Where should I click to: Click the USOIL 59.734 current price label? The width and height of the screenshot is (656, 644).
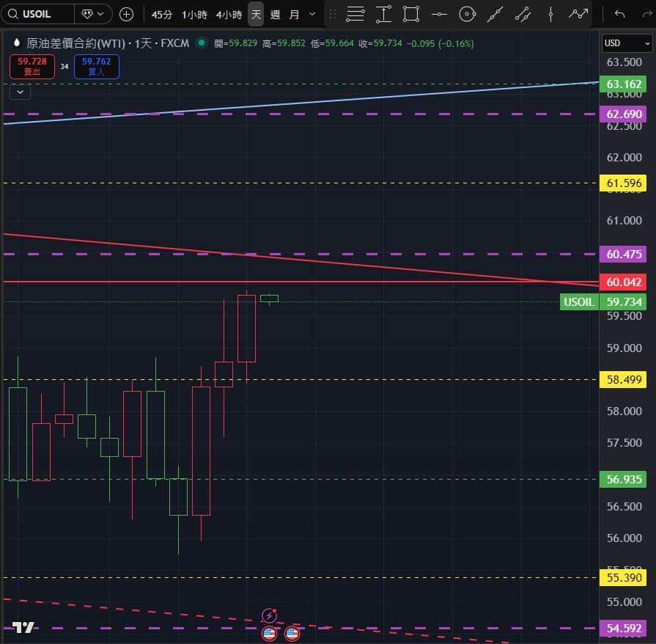(x=603, y=302)
